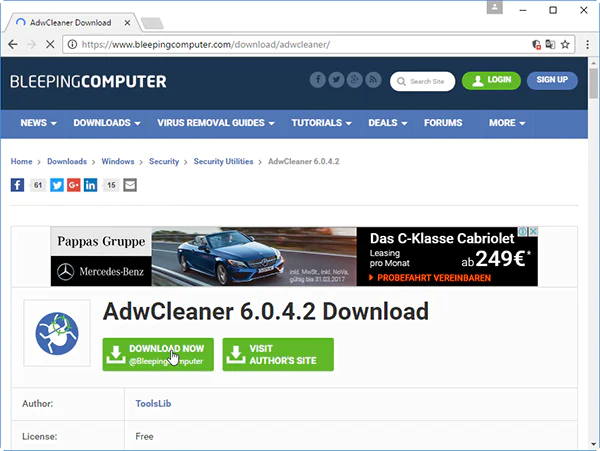Expand the Tutorials dropdown menu

[321, 123]
